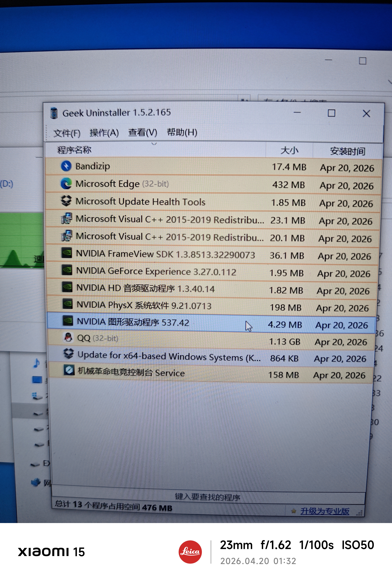Click the NVIDIA FrameView SDK icon
Viewport: 392px width, 581px height.
pos(67,253)
